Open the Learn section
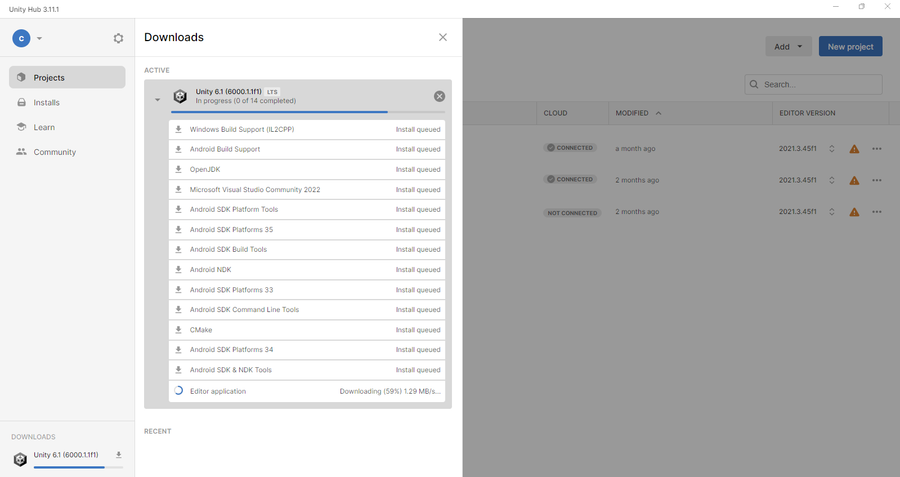 pyautogui.click(x=67, y=127)
